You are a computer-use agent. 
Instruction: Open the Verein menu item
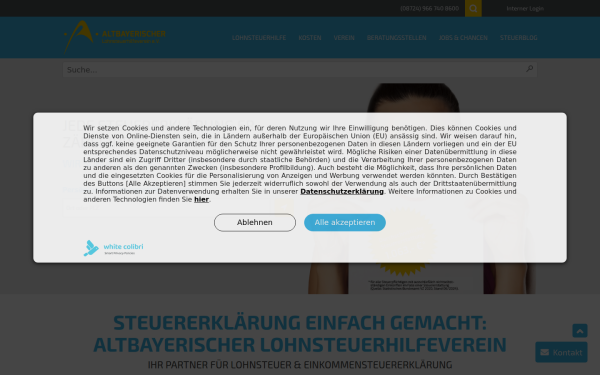pyautogui.click(x=344, y=38)
